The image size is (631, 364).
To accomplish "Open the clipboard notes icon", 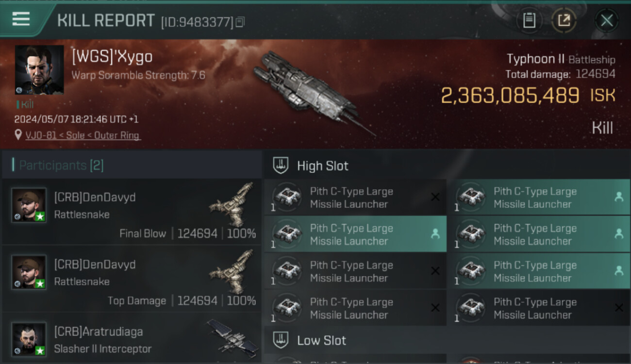I will (x=529, y=20).
